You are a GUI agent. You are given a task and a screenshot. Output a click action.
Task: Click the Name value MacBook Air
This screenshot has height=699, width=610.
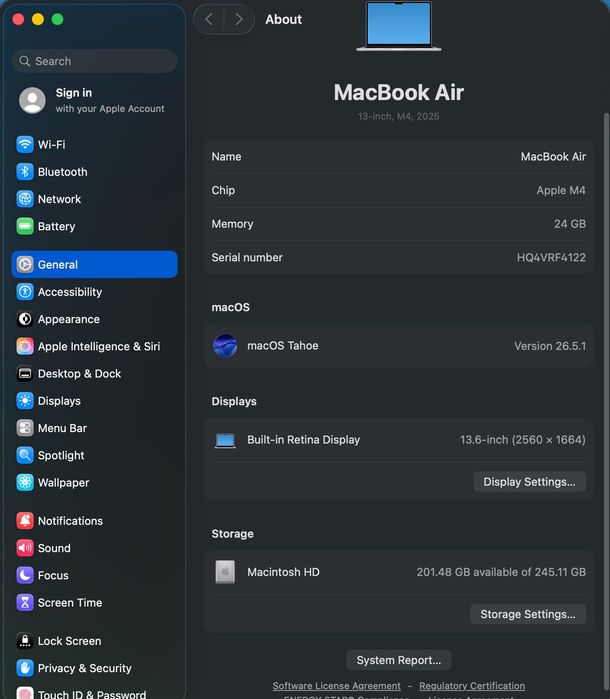click(553, 157)
